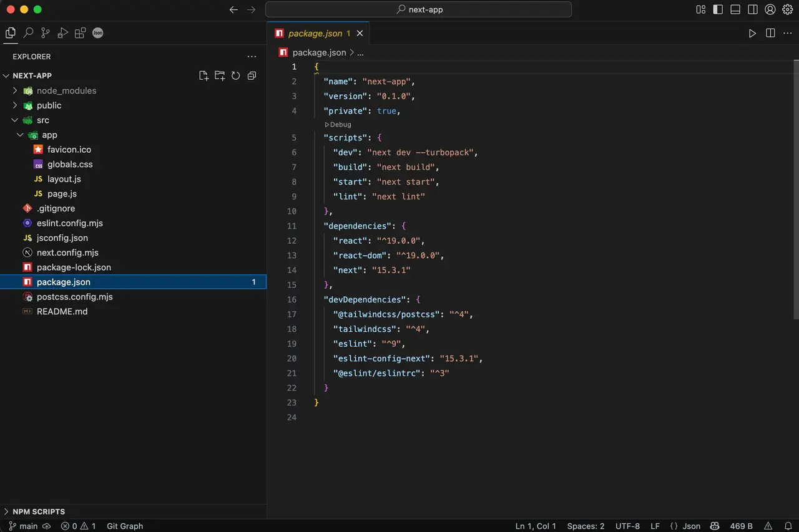Viewport: 799px width, 532px height.
Task: Open editor More Actions menu
Action: click(788, 33)
